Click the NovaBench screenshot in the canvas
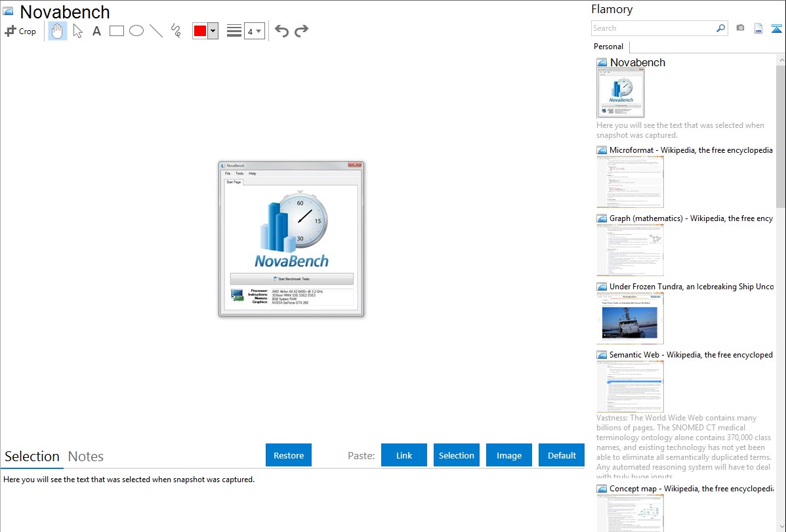786x532 pixels. click(291, 239)
